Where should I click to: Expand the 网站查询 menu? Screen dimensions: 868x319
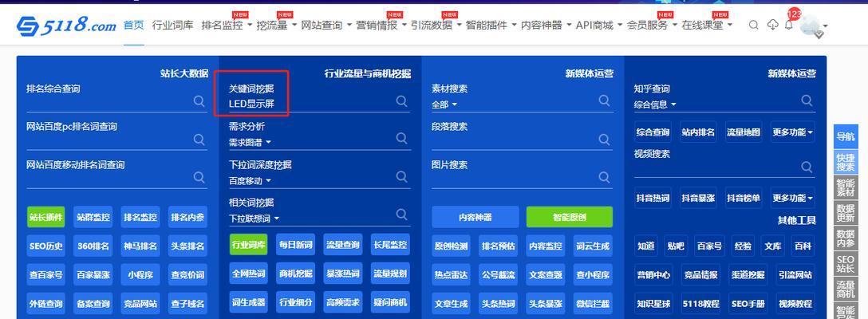tap(326, 25)
